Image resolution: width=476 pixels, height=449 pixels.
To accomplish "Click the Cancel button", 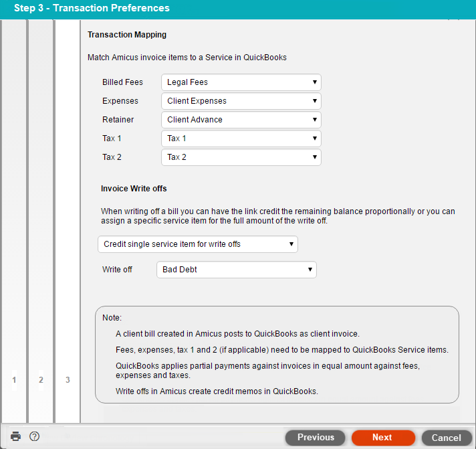I will coord(447,438).
